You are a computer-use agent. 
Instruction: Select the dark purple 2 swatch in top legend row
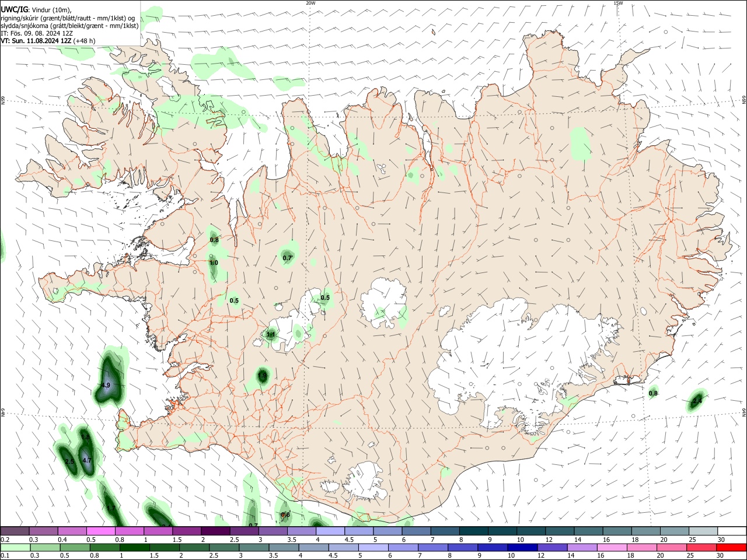[215, 531]
